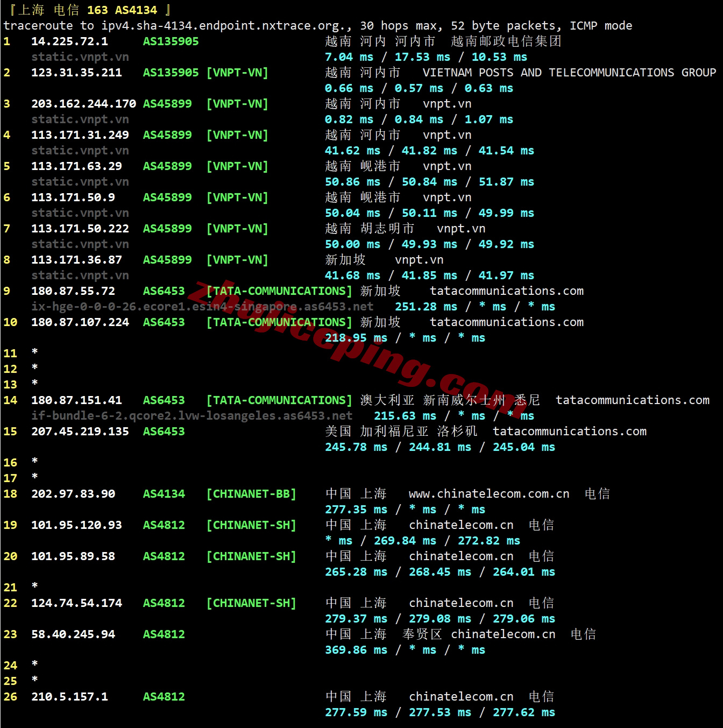Click the IP 123.31.35.211 on hop 2
Image resolution: width=723 pixels, height=728 pixels.
coord(76,73)
